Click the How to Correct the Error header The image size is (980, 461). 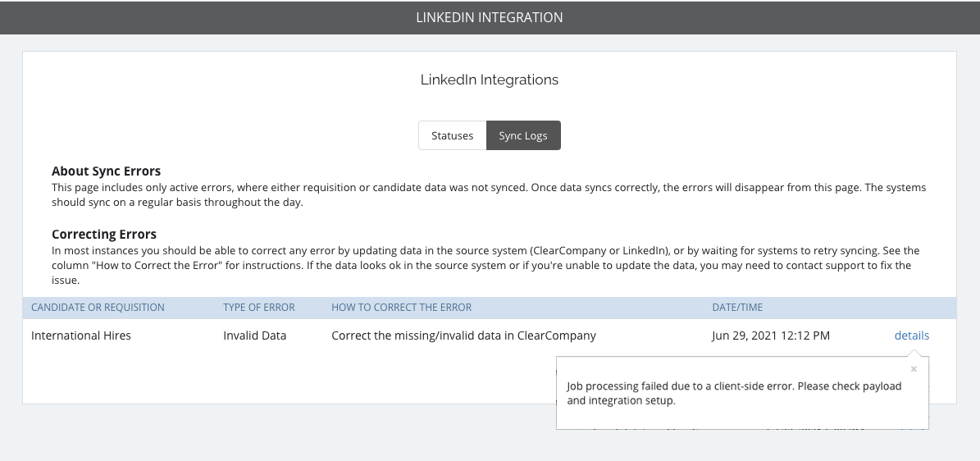pyautogui.click(x=401, y=307)
